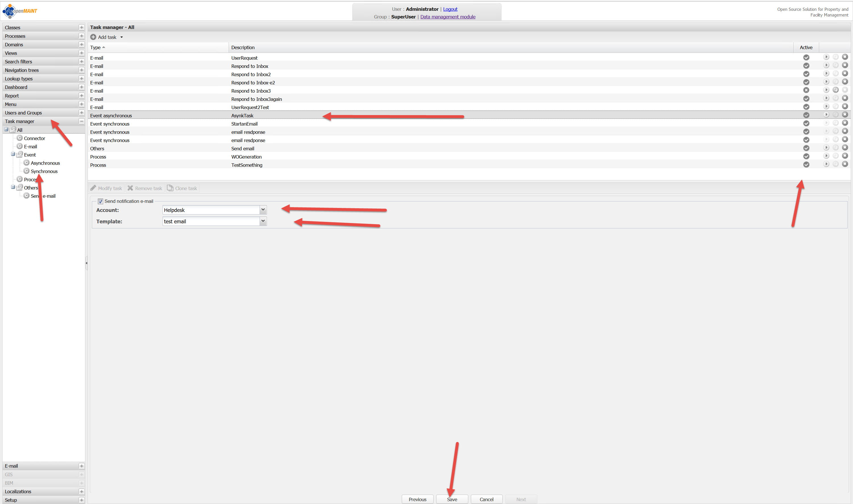This screenshot has width=853, height=504.
Task: Open the Template dropdown arrow
Action: pos(263,221)
